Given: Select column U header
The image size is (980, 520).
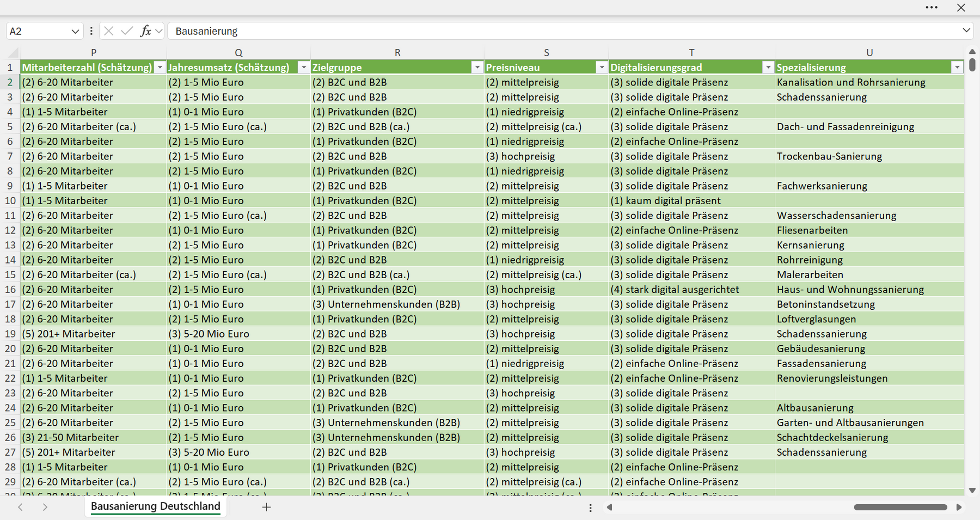Looking at the screenshot, I should click(x=869, y=53).
